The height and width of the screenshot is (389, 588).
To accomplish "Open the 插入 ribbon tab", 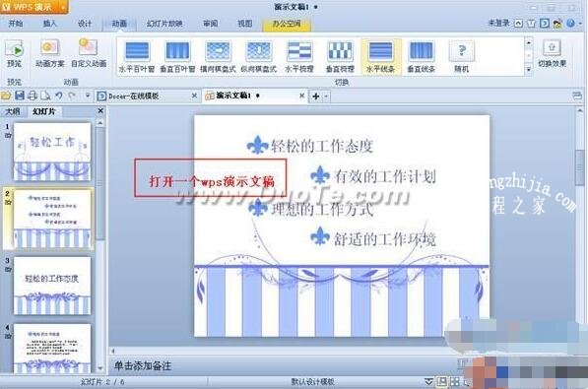I will 50,24.
